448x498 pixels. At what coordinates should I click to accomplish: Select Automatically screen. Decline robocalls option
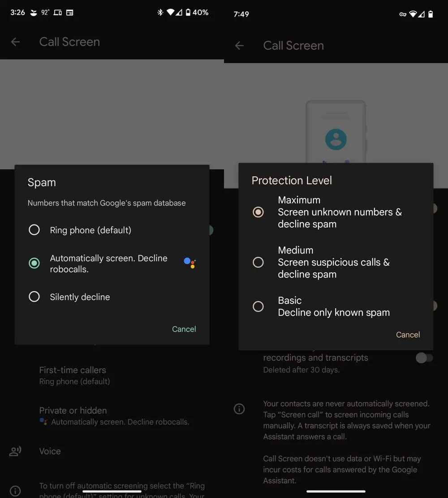point(34,263)
